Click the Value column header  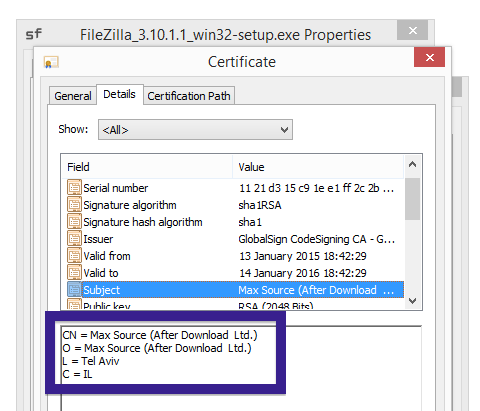(x=318, y=167)
